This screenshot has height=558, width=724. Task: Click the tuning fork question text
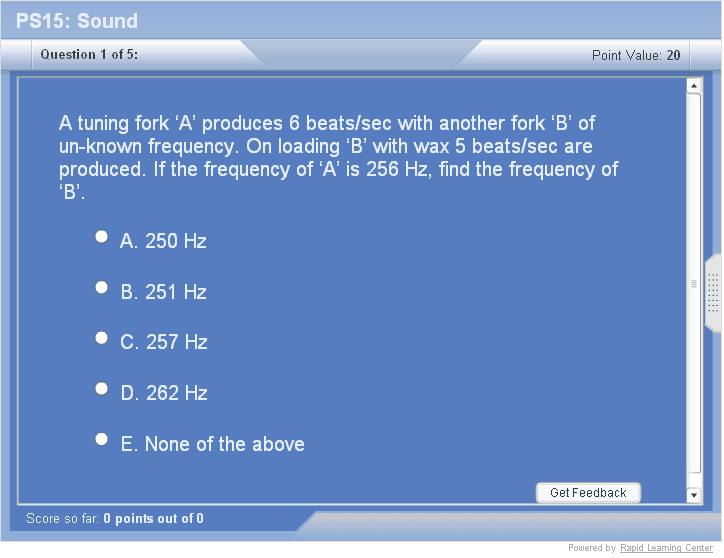click(x=338, y=158)
